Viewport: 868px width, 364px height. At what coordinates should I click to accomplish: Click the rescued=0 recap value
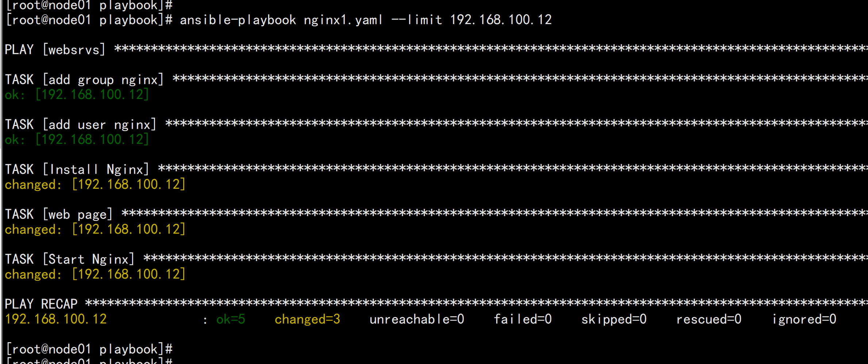coord(709,319)
